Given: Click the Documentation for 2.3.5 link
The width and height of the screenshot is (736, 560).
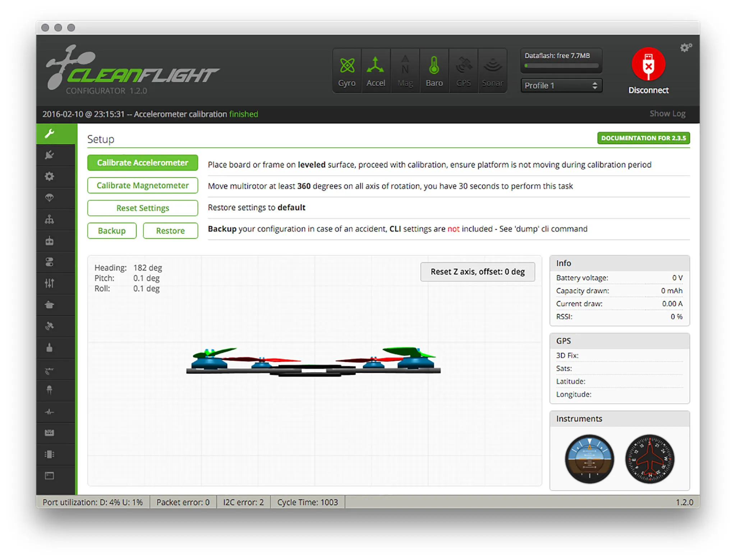Looking at the screenshot, I should 643,138.
